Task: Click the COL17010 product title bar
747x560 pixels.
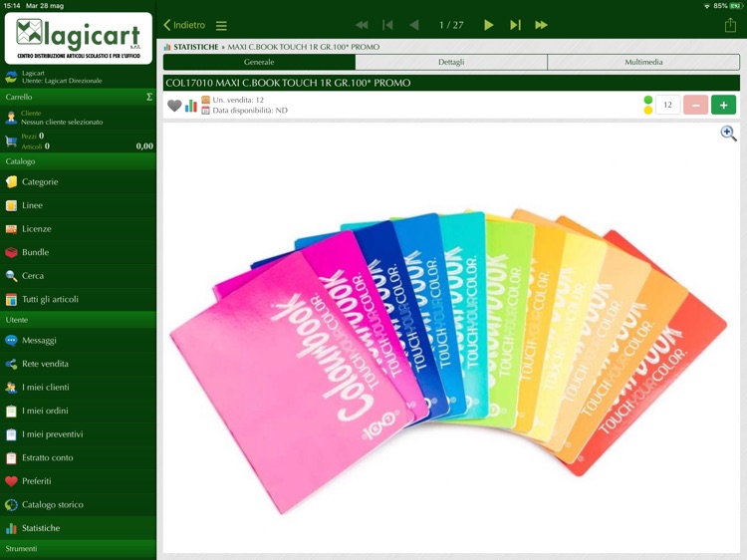Action: click(x=451, y=83)
